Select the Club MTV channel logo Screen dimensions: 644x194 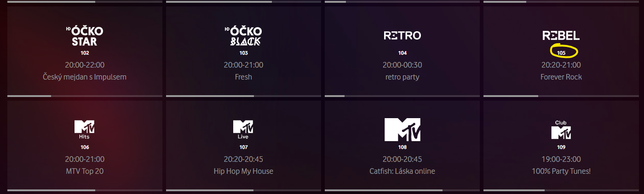coord(561,130)
